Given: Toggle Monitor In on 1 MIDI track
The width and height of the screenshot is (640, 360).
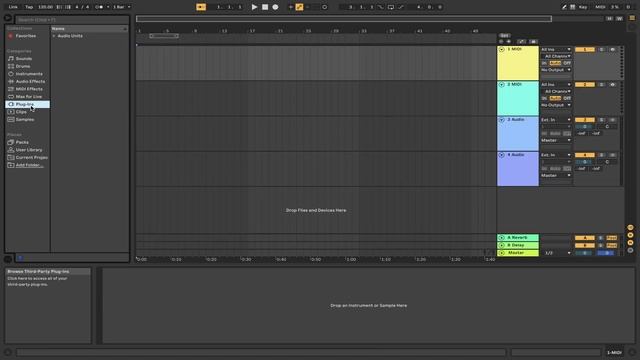Looking at the screenshot, I should tap(544, 63).
